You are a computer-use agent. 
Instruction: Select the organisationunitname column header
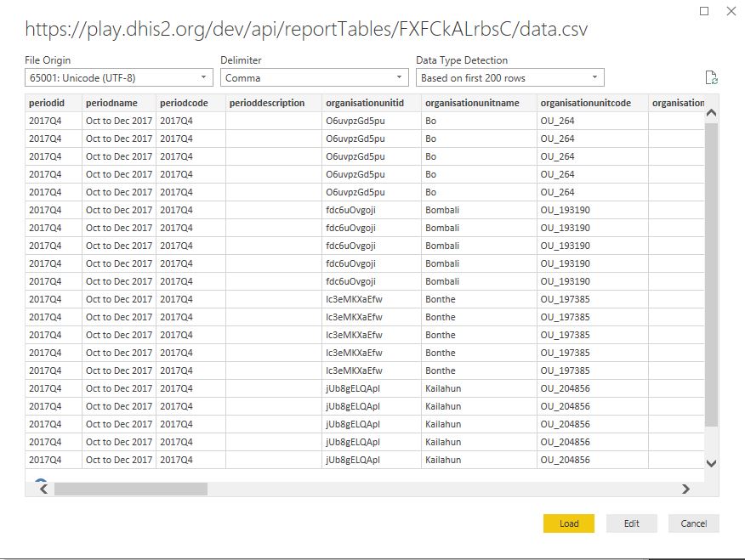478,103
